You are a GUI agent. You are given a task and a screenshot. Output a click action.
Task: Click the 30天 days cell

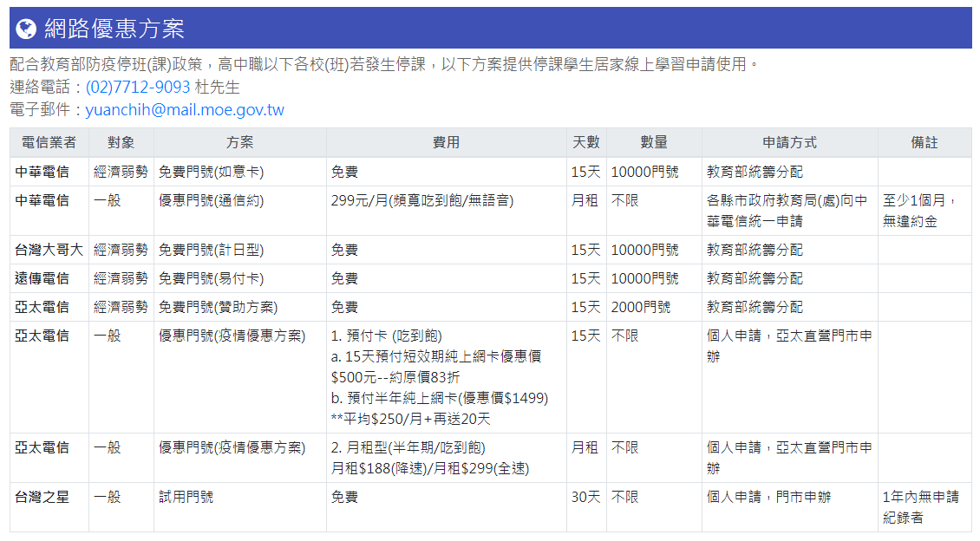pyautogui.click(x=586, y=507)
